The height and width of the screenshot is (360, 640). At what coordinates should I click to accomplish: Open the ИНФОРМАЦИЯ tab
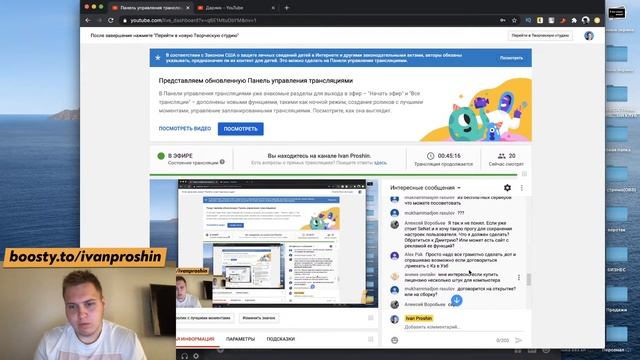pyautogui.click(x=196, y=339)
